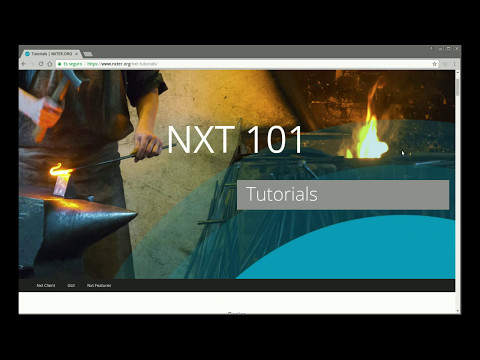Open the Nxt Client menu link
This screenshot has height=360, width=480.
point(46,286)
